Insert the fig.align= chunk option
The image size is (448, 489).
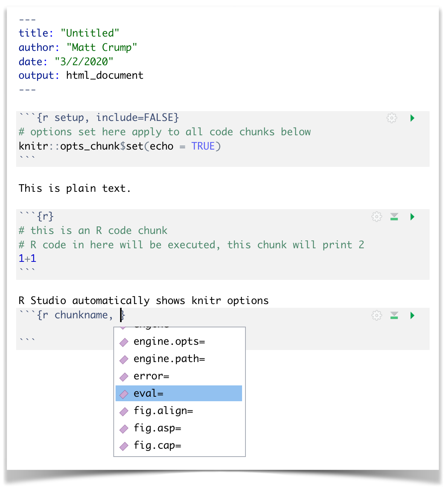pos(179,411)
